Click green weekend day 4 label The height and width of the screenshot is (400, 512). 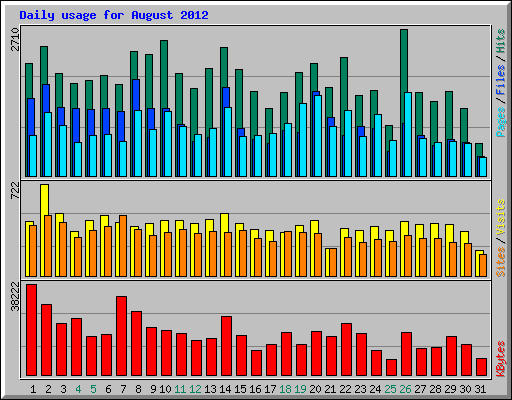pyautogui.click(x=78, y=389)
